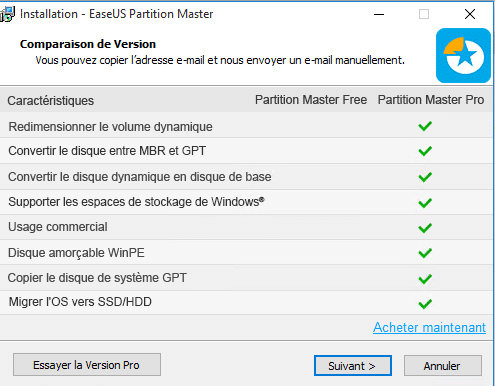495x386 pixels.
Task: Click checkmark for Disque amorçable WinPE
Action: (425, 253)
